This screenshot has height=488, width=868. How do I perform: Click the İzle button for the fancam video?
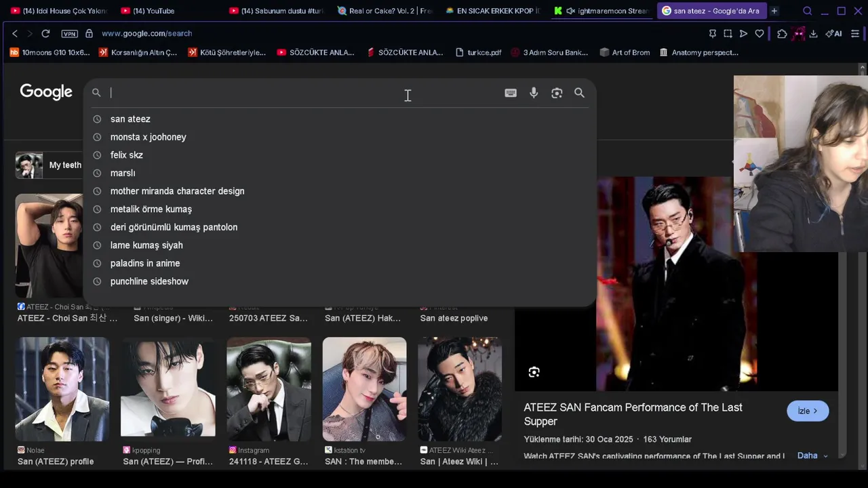808,411
